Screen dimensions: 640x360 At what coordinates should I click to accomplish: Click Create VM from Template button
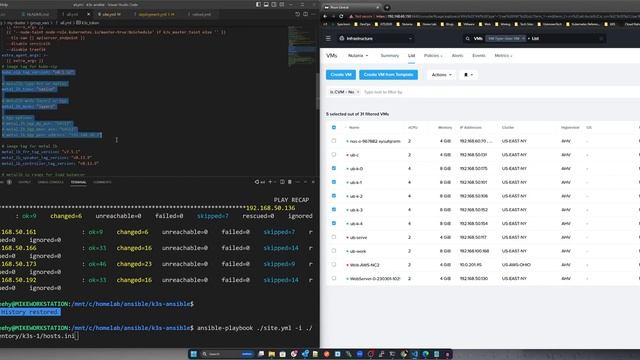389,75
